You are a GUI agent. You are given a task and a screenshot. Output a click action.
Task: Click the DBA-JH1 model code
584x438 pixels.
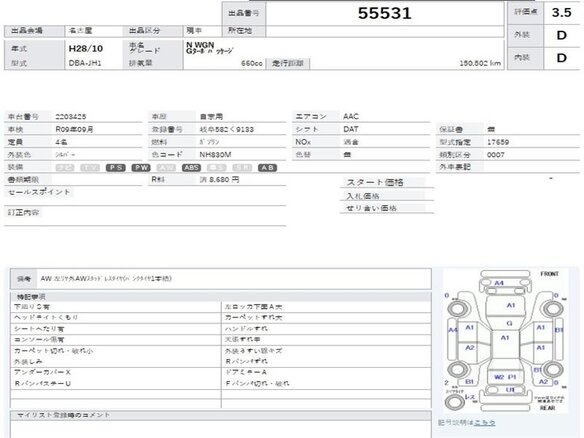point(85,63)
